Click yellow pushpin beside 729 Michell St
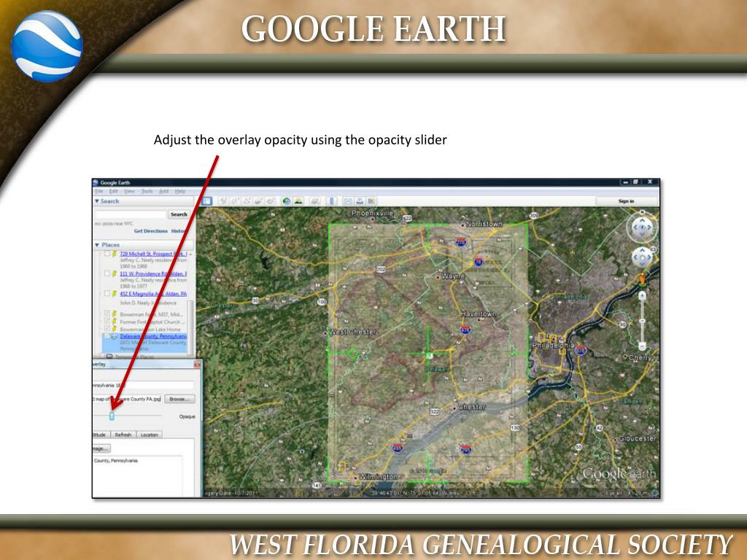Screen dimensions: 747x560 pyautogui.click(x=115, y=254)
